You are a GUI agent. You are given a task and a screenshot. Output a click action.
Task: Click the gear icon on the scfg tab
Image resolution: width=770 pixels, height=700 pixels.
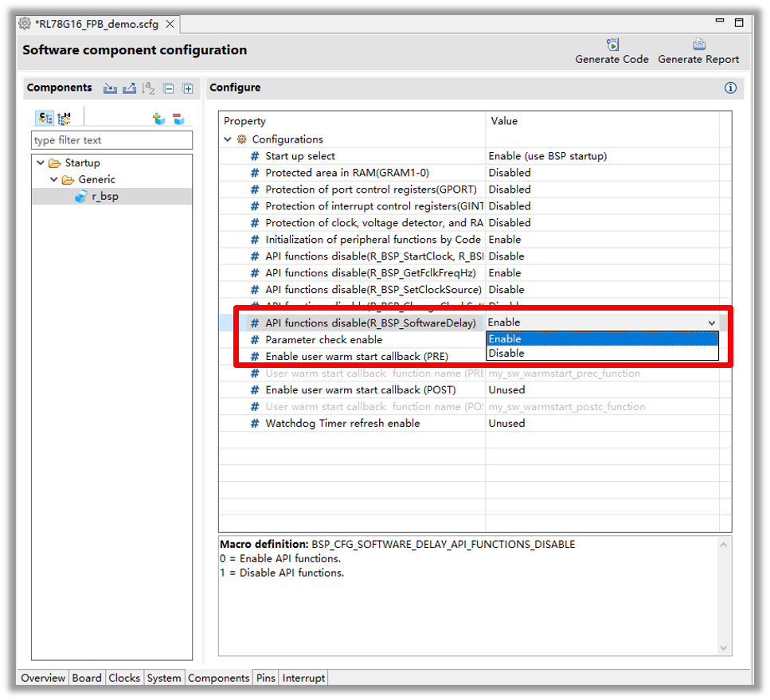pos(25,24)
